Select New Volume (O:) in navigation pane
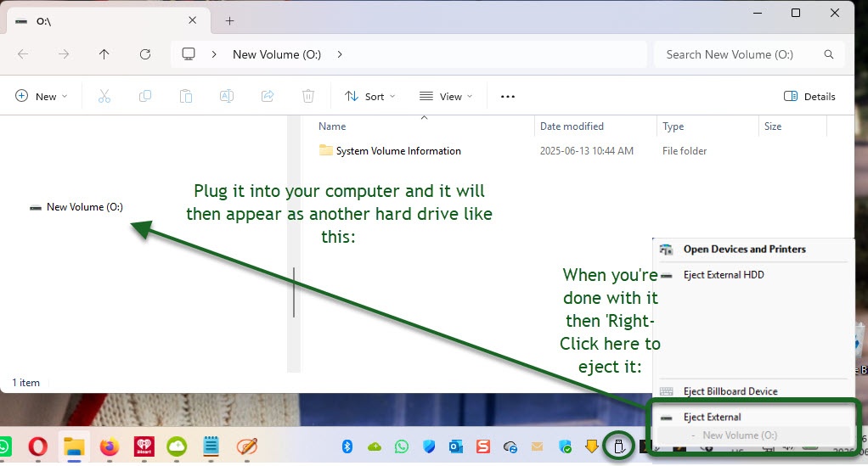The height and width of the screenshot is (466, 868). point(76,207)
